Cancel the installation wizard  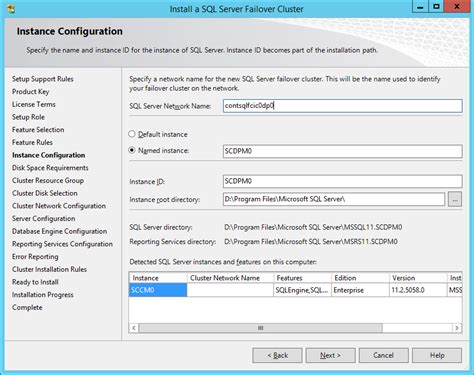[x=384, y=355]
